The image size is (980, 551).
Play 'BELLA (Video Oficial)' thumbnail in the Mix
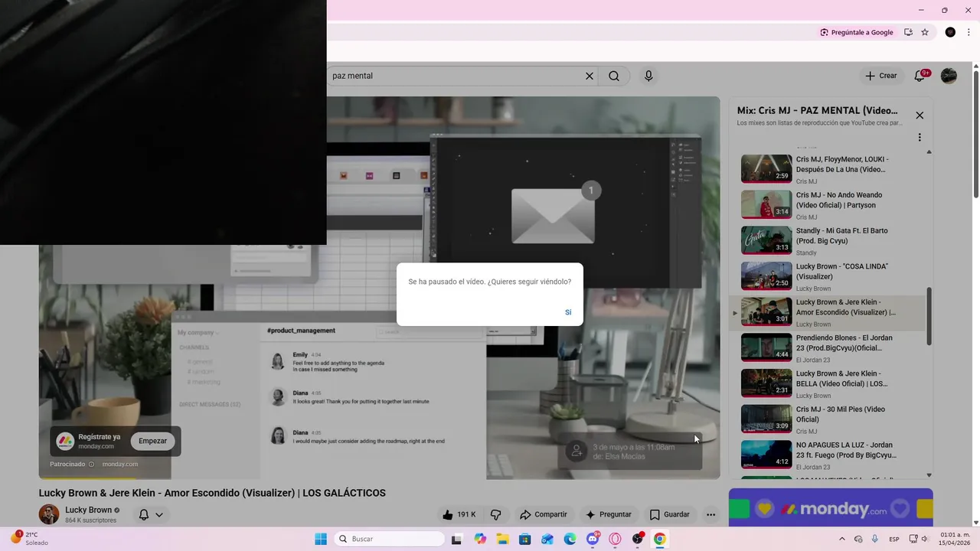tap(766, 383)
